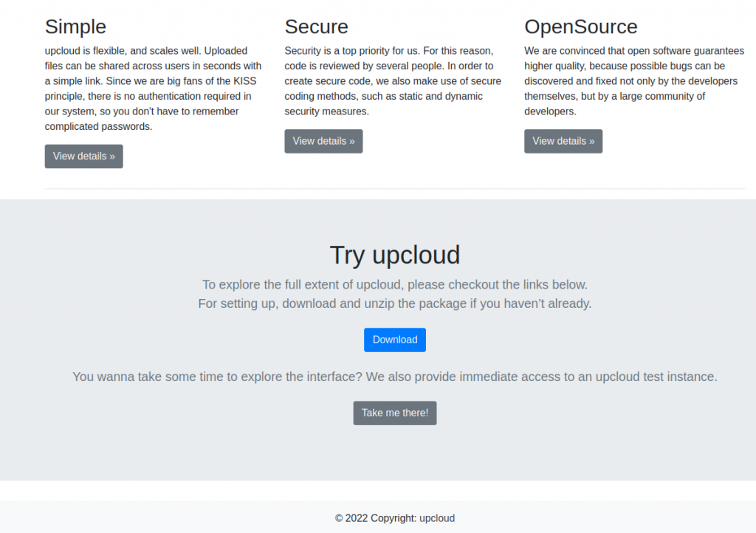This screenshot has height=533, width=756.
Task: Click 'large community of developers' text
Action: click(x=650, y=97)
